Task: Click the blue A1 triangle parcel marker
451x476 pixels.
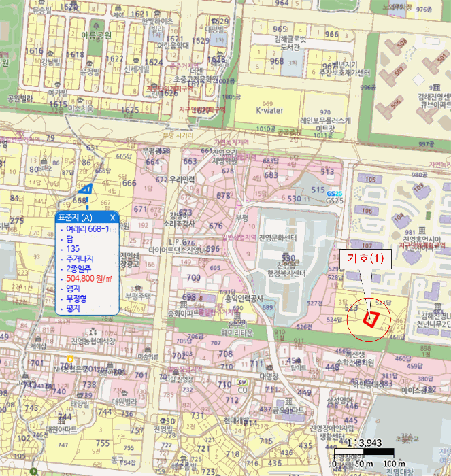Action: (86, 189)
